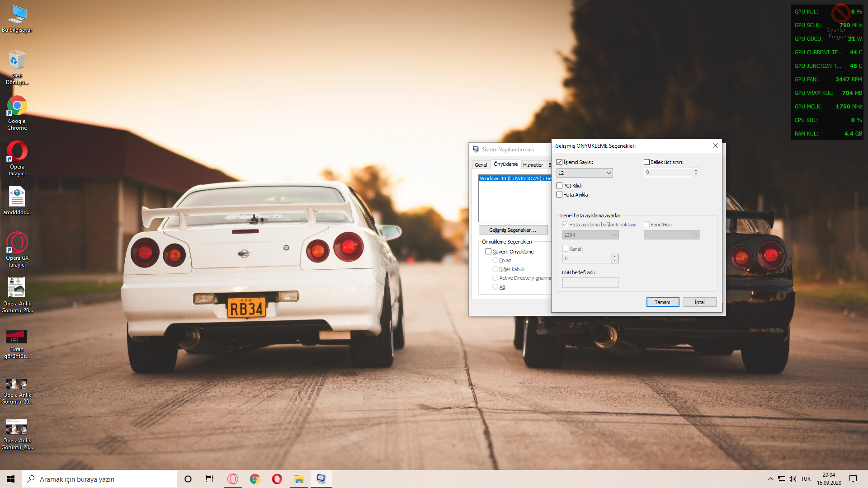
Task: Switch to the Hizmetler tab
Action: pos(533,165)
